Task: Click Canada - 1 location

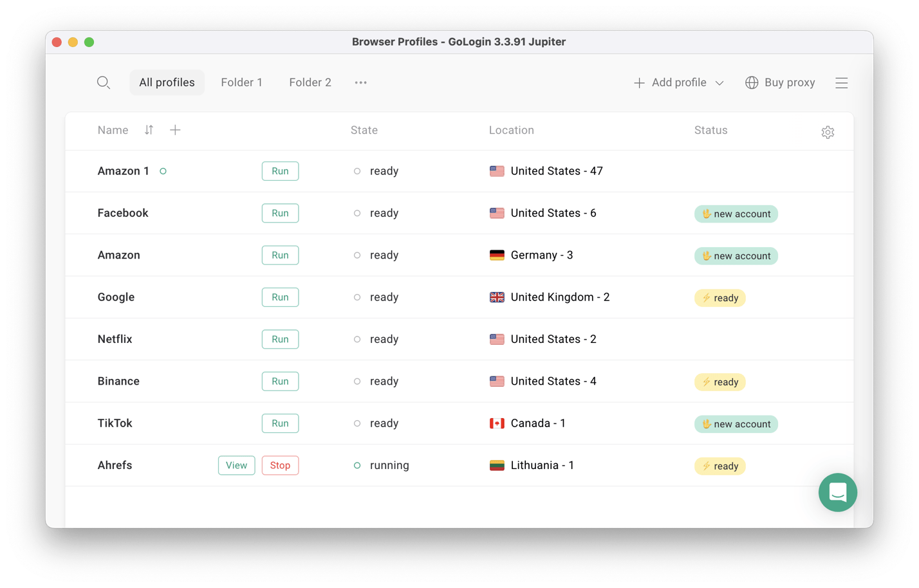Action: tap(538, 423)
